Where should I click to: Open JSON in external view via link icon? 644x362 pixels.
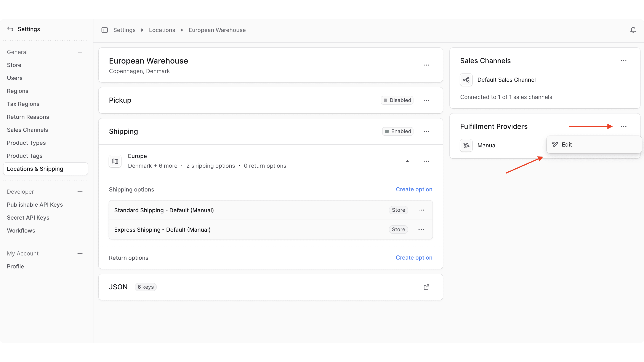(426, 287)
